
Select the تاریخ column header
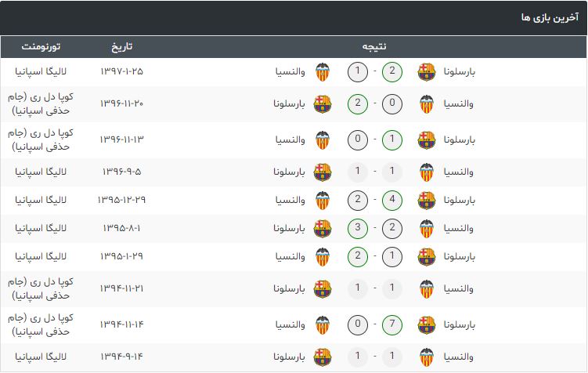121,46
